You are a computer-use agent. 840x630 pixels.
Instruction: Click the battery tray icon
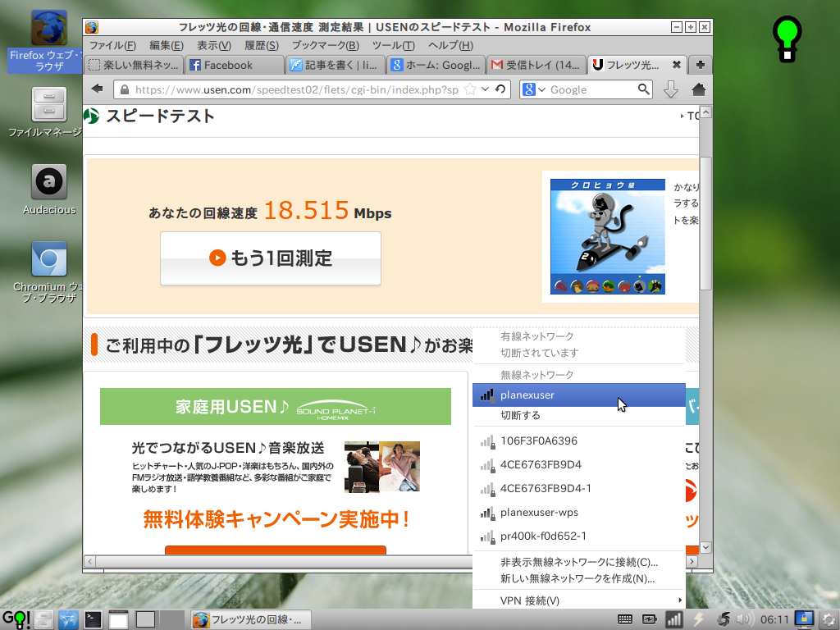point(650,620)
